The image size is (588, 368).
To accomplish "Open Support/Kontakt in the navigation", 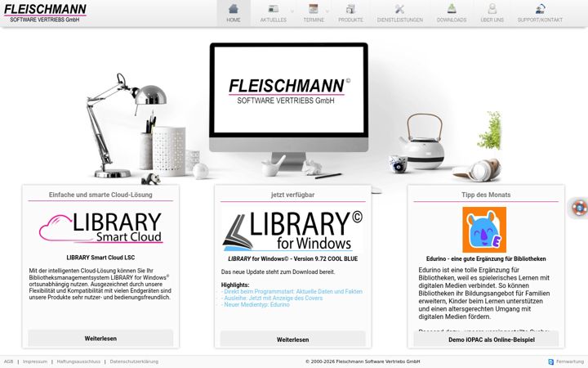I will click(x=540, y=13).
